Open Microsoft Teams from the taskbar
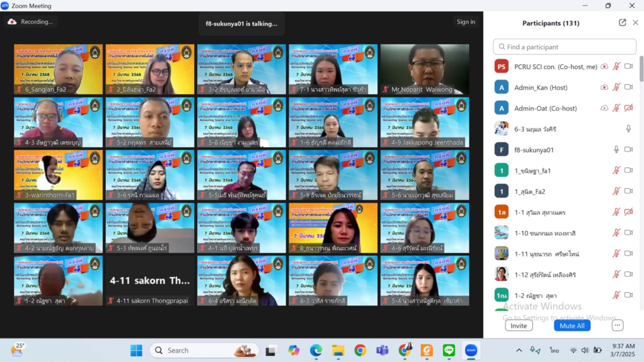The image size is (644, 362). (382, 350)
